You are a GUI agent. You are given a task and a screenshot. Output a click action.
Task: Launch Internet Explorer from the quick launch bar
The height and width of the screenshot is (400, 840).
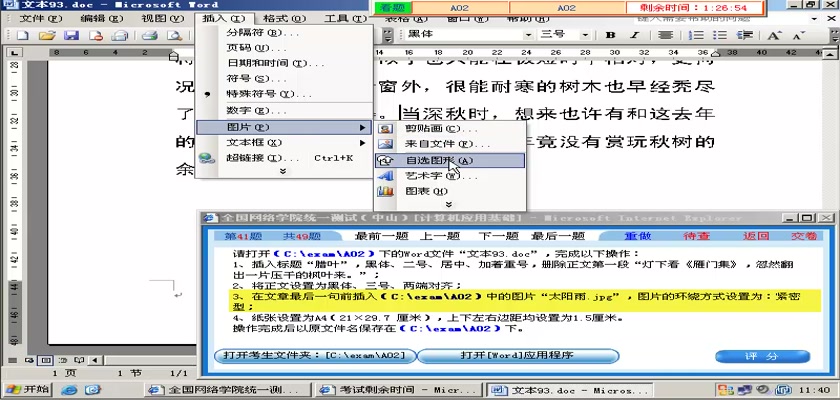(69, 390)
